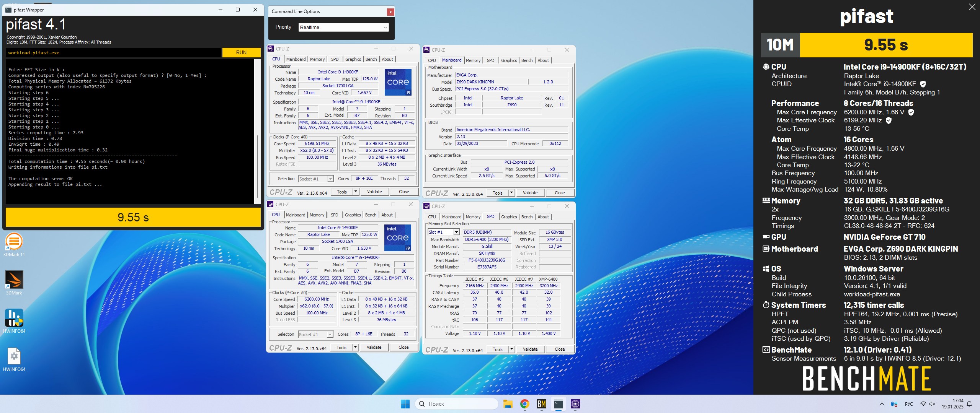This screenshot has width=980, height=413.
Task: Click Validate in SPD CPU-Z window
Action: pos(530,349)
